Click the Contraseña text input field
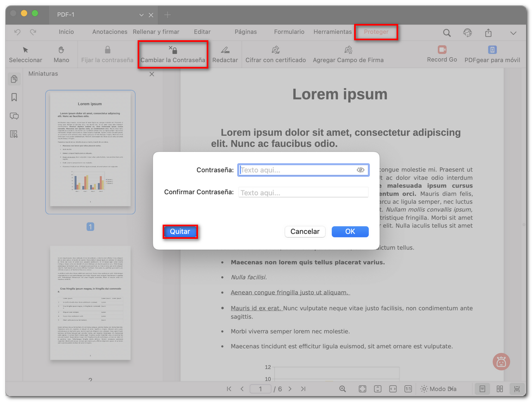 (303, 170)
